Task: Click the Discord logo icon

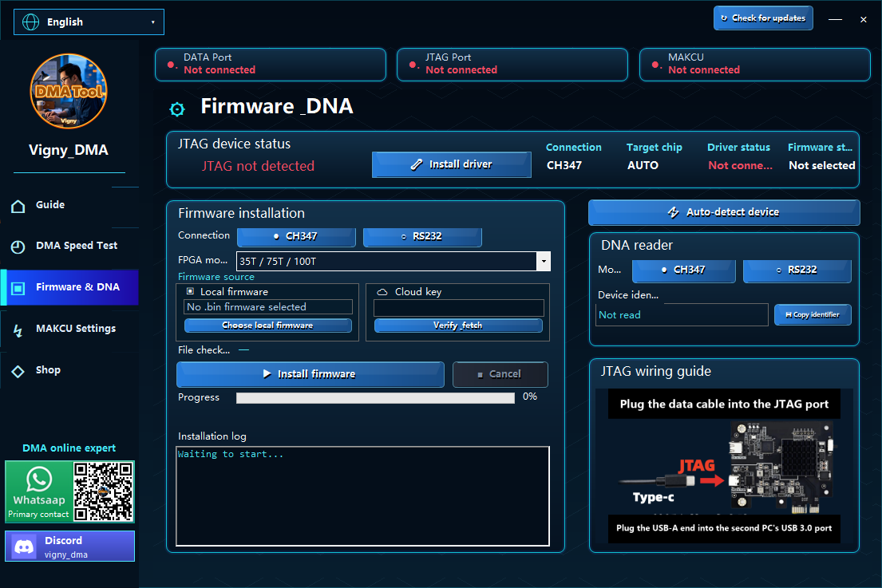Action: [24, 547]
